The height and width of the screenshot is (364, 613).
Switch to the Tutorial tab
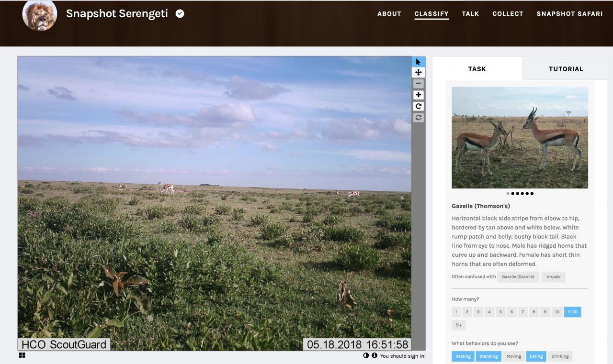pyautogui.click(x=566, y=69)
